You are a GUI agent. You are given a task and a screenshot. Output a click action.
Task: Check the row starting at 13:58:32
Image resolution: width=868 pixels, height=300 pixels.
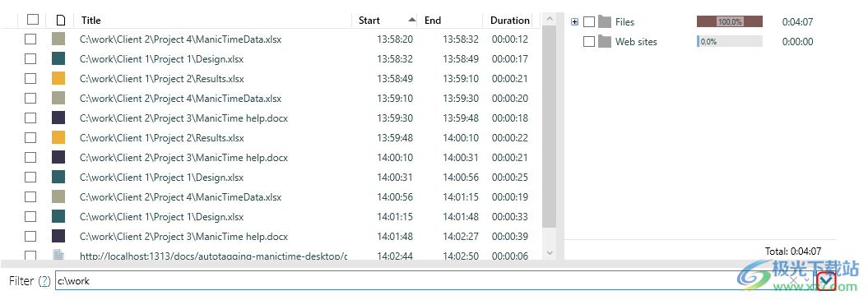[30, 58]
